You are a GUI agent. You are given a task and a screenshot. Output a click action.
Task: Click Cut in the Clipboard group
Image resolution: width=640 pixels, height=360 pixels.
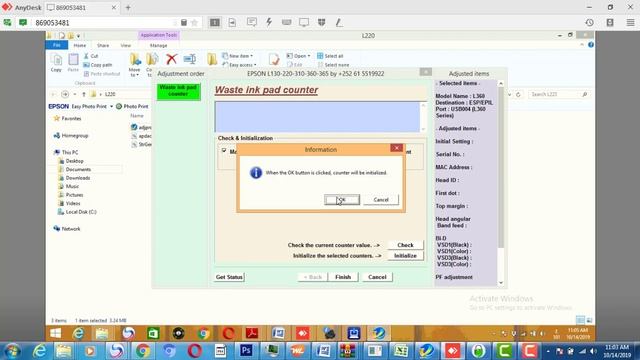tap(91, 56)
